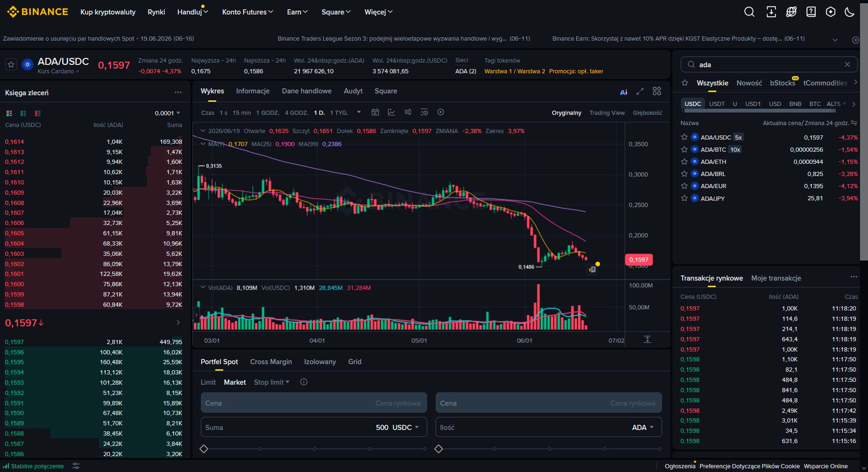This screenshot has width=868, height=472.
Task: Open ADA unit dropdown in Ilość field
Action: [642, 427]
